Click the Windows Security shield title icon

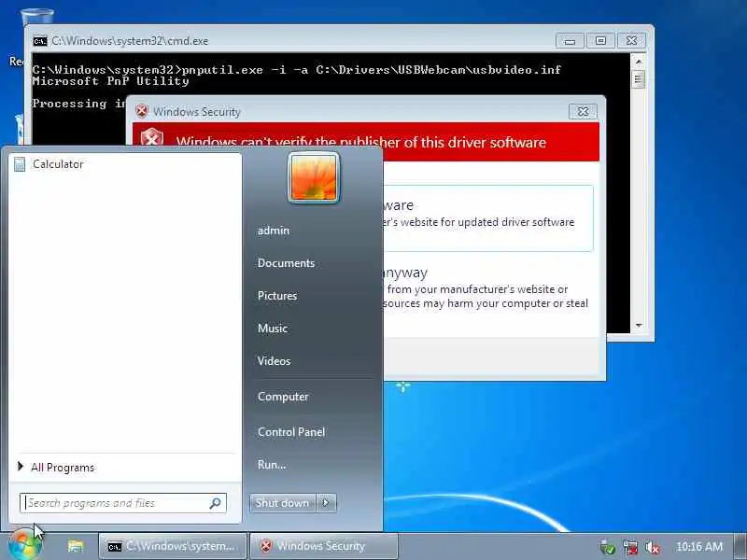tap(142, 111)
